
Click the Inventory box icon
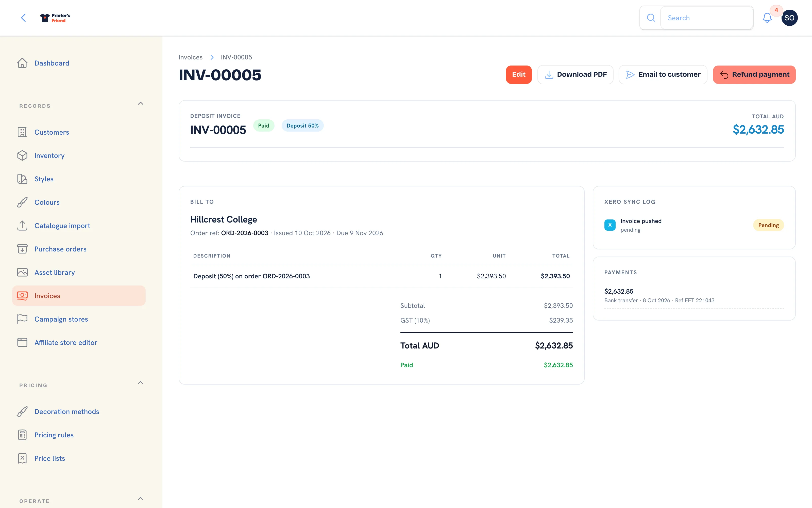[x=22, y=155]
